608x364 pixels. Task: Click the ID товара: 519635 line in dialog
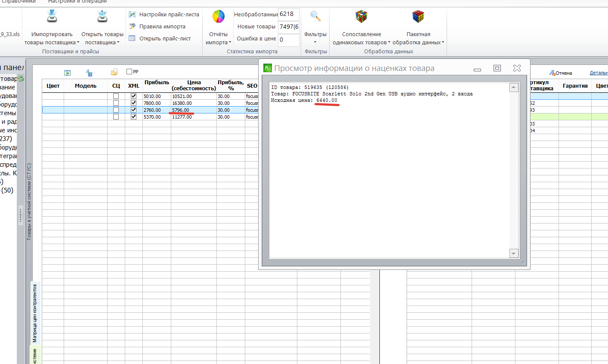pos(310,88)
